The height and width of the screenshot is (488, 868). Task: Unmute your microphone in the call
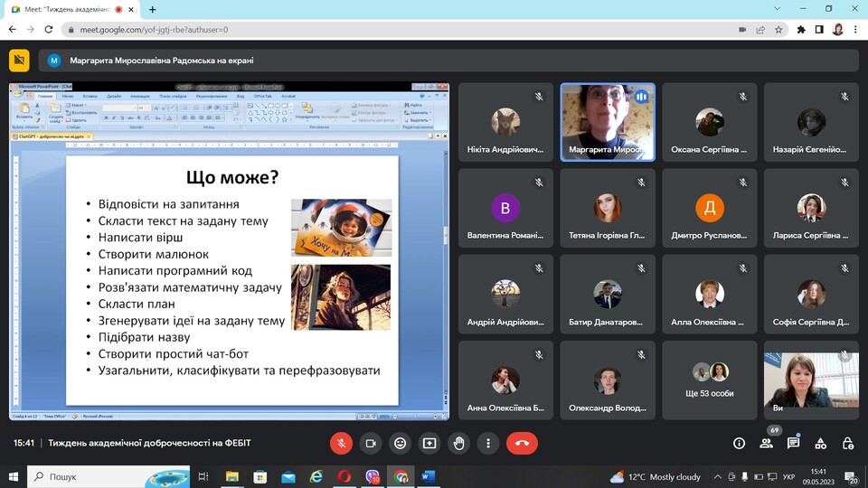pos(341,443)
